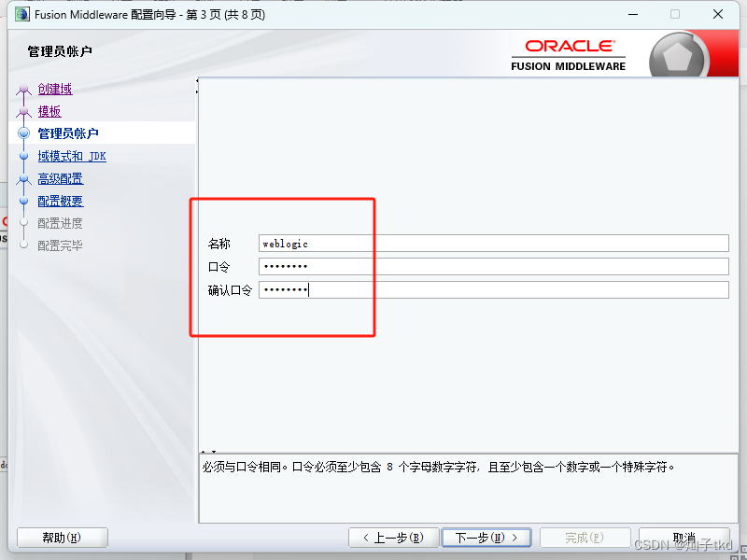Click the 口令 field label
This screenshot has width=747, height=560.
tap(219, 267)
